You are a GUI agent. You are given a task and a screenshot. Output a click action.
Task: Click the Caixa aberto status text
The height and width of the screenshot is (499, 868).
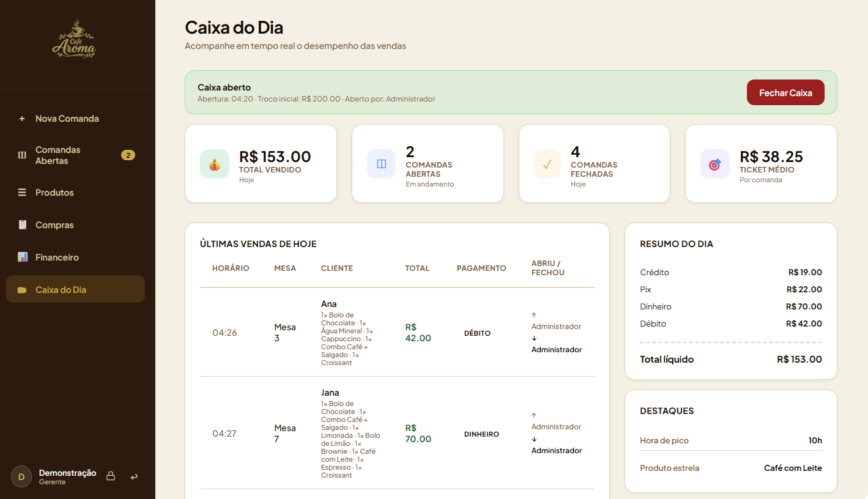[224, 87]
